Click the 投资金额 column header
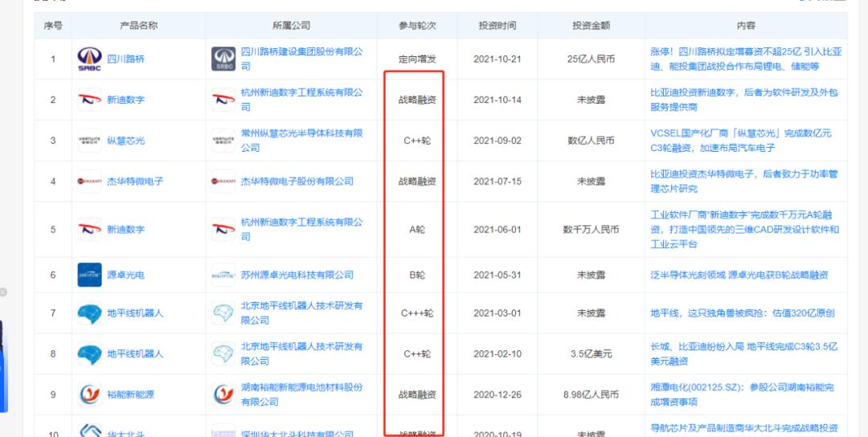 (x=592, y=26)
